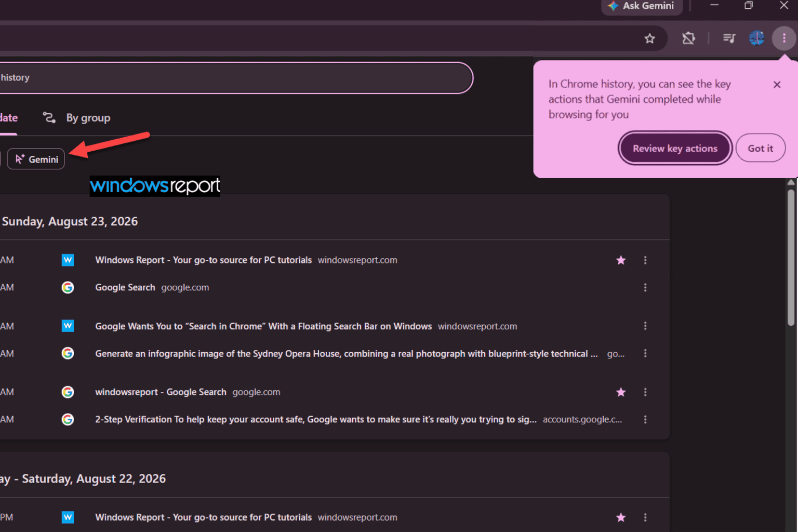Click the history page vertical scrollbar thumb

pyautogui.click(x=791, y=258)
